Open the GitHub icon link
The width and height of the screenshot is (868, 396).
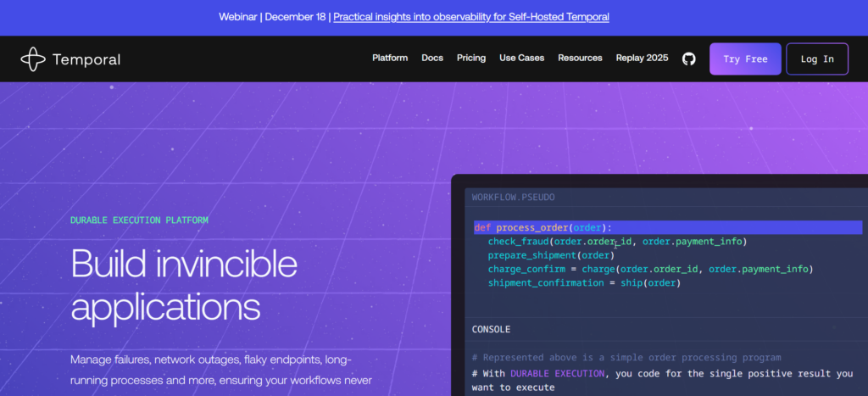[x=688, y=59]
